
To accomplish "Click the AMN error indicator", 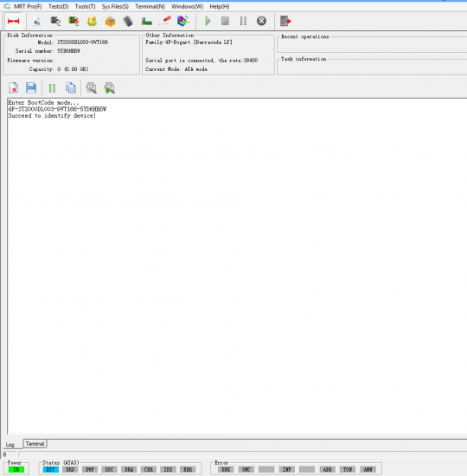I will (368, 469).
